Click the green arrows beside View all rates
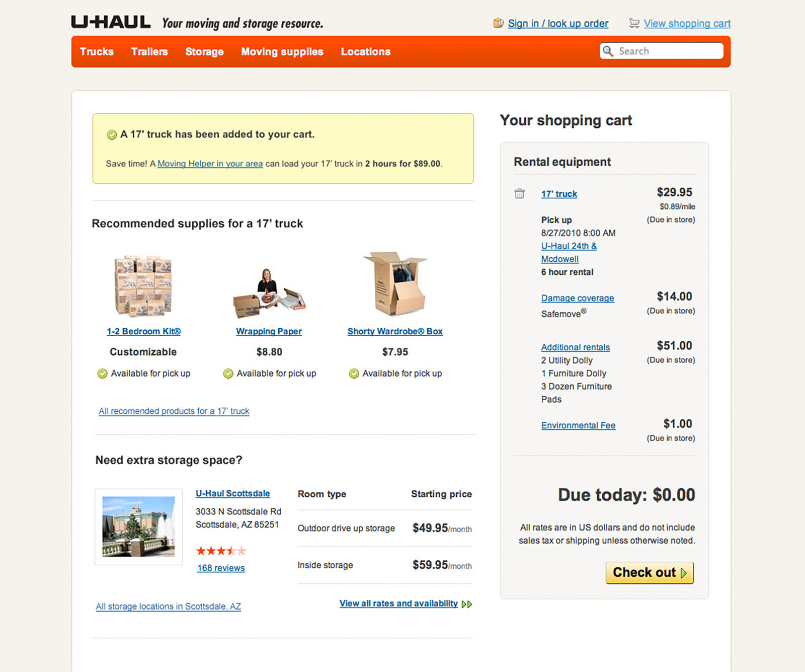This screenshot has height=672, width=805. [x=467, y=604]
